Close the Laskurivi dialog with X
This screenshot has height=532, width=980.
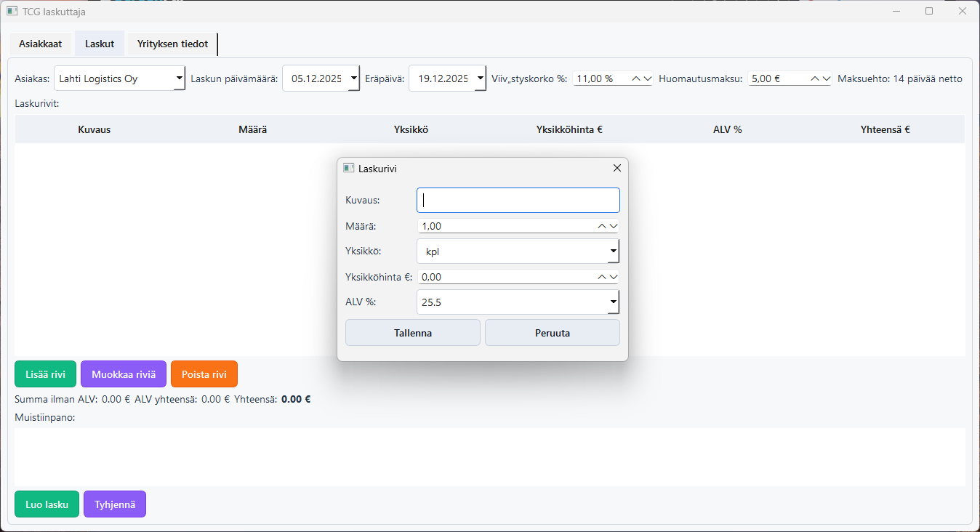[x=617, y=168]
